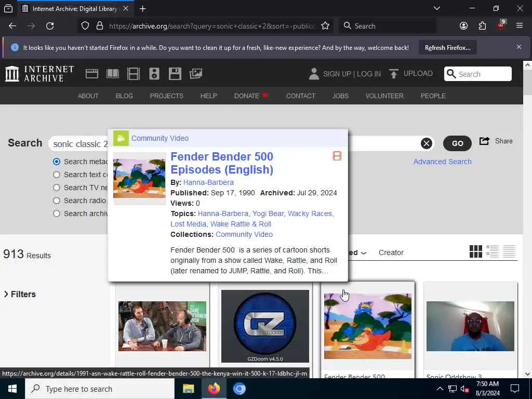
Task: Click the Community Video green icon in the popup
Action: [121, 138]
